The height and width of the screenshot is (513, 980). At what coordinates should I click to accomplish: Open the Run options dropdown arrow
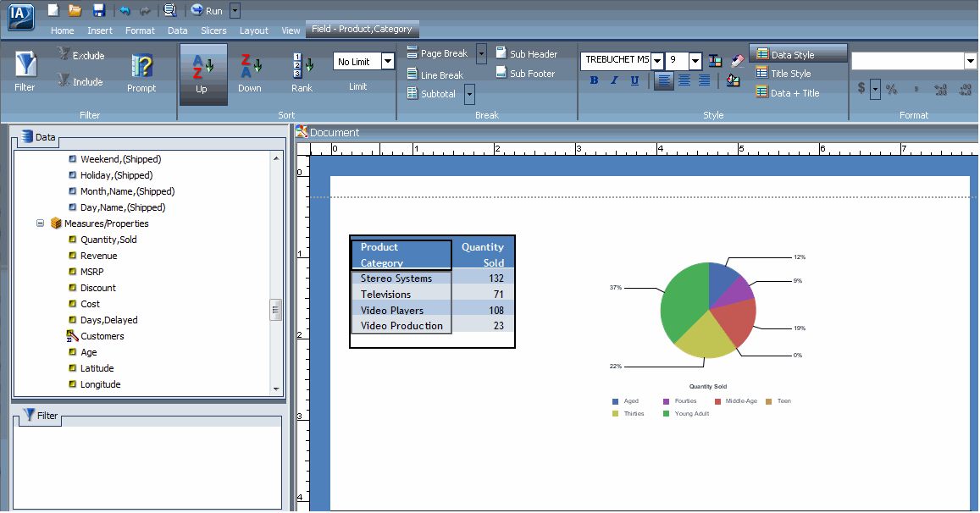[x=235, y=11]
